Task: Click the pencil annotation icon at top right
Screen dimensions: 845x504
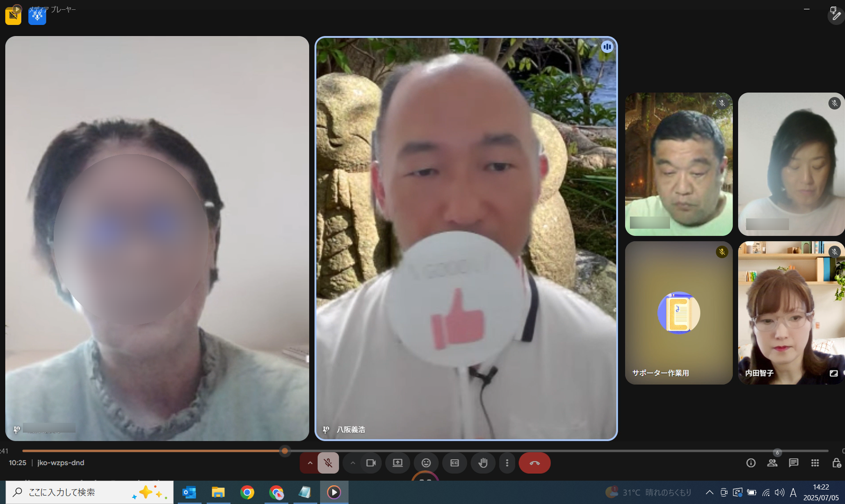Action: (x=836, y=16)
